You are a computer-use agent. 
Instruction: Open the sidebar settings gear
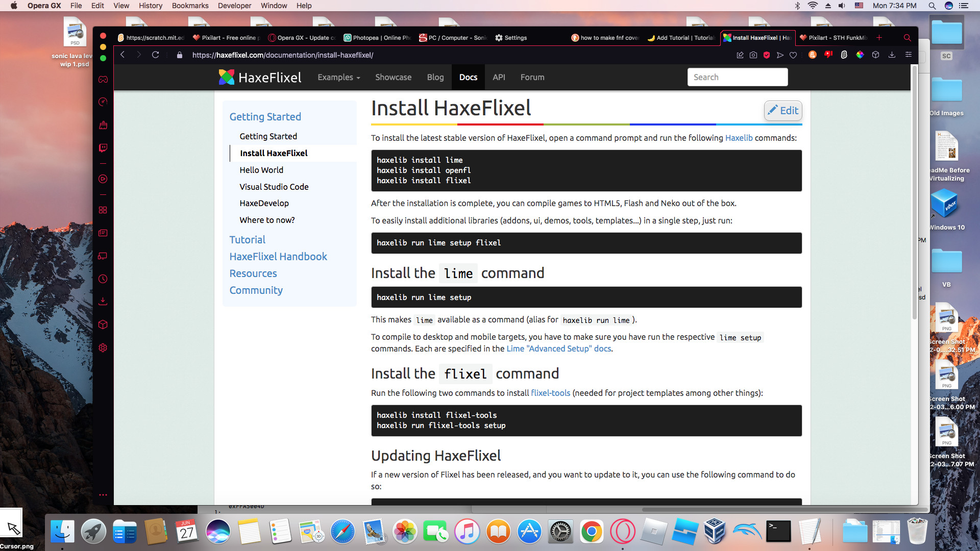103,347
